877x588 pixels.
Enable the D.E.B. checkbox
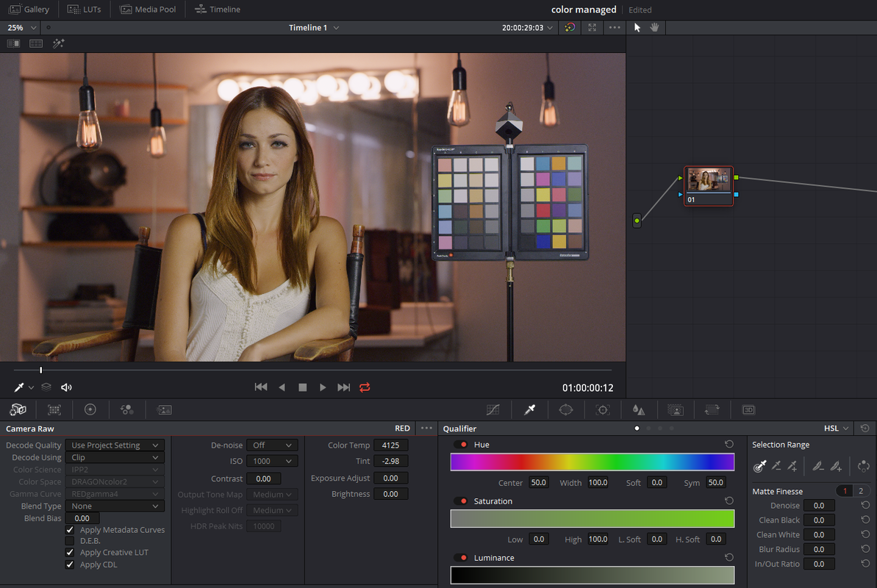70,541
